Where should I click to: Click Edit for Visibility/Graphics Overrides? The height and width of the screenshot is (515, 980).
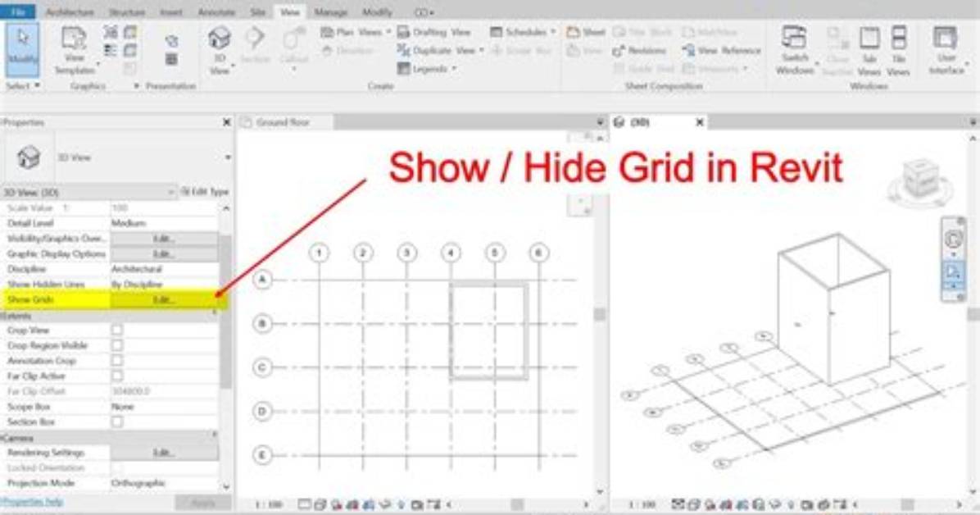pos(165,239)
